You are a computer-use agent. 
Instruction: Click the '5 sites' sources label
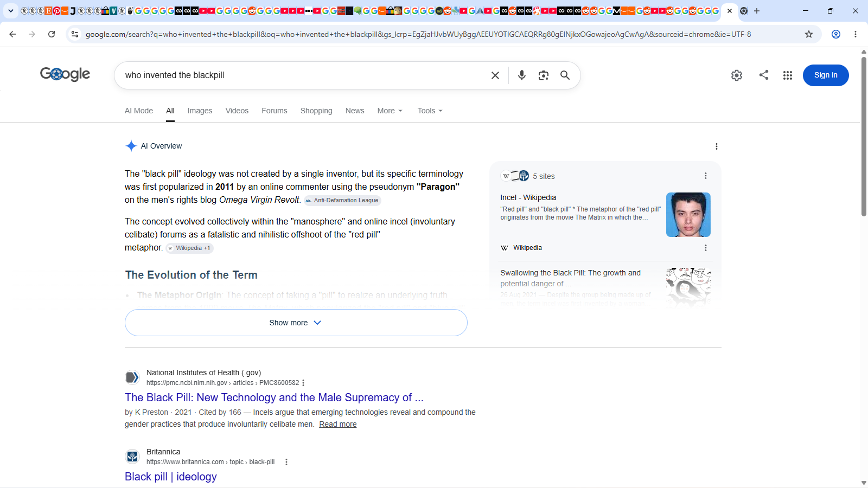[x=544, y=176]
